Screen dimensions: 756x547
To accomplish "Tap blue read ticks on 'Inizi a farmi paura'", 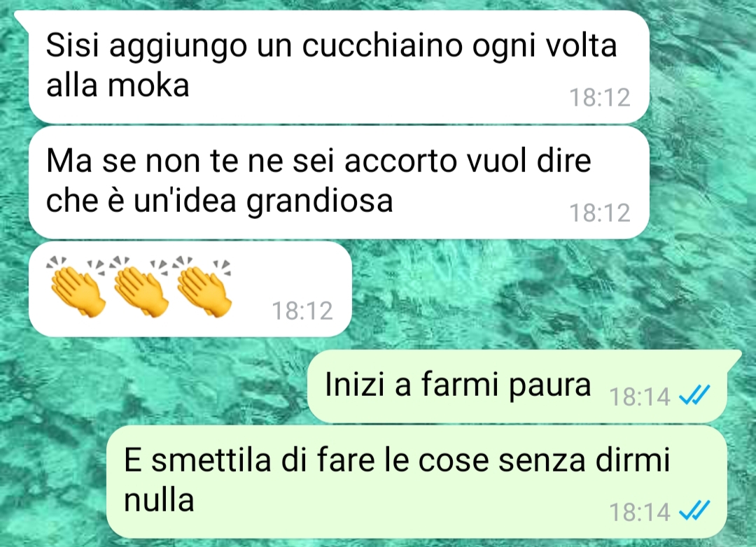I will pos(694,396).
